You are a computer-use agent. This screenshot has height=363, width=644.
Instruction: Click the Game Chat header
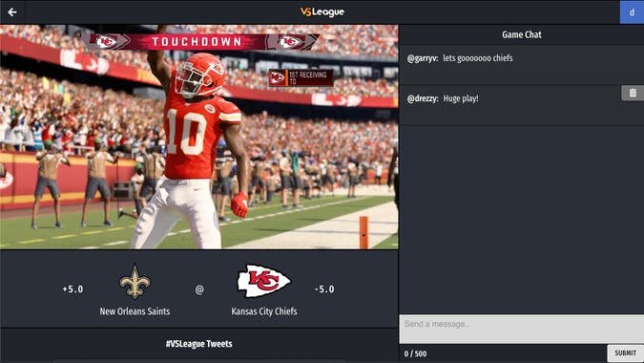(522, 35)
